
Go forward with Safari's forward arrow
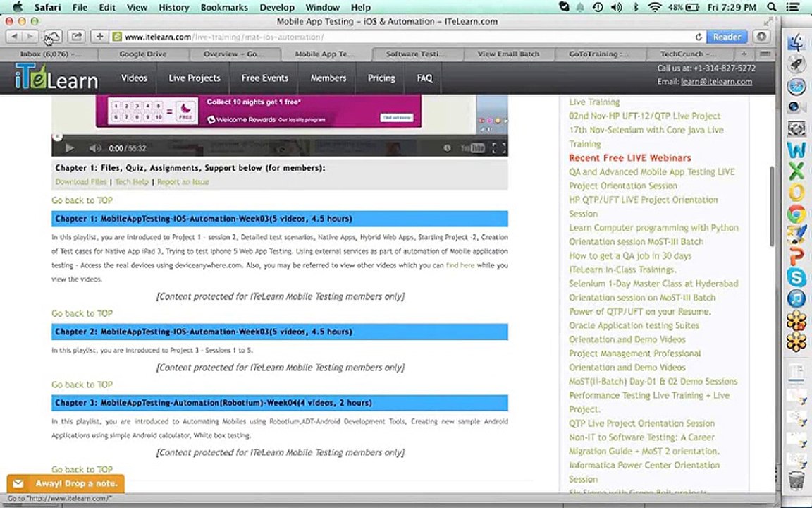(30, 37)
